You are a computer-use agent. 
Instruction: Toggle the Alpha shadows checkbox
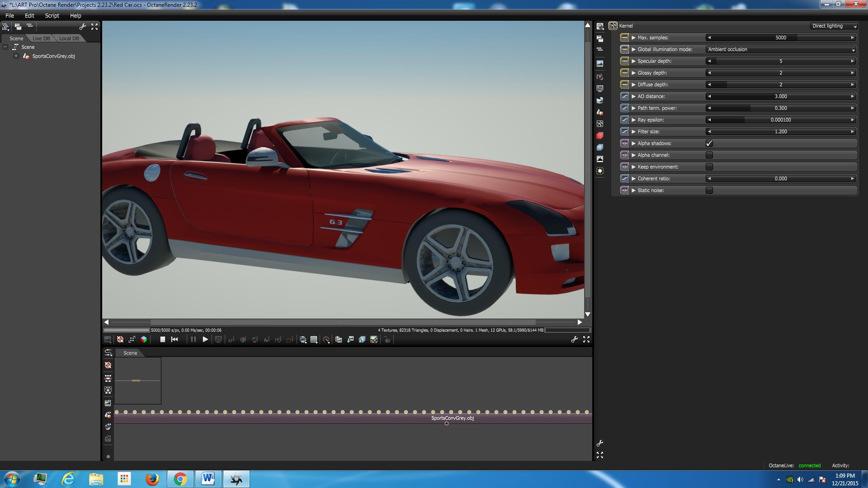coord(709,143)
